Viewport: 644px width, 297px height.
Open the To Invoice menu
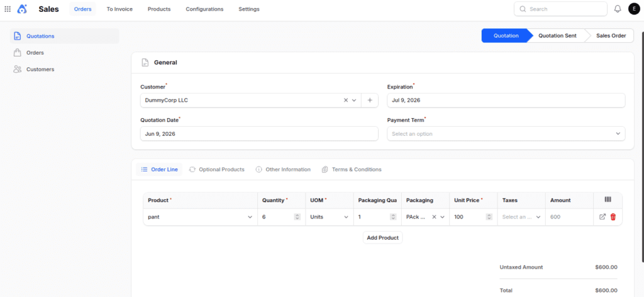[x=119, y=9]
